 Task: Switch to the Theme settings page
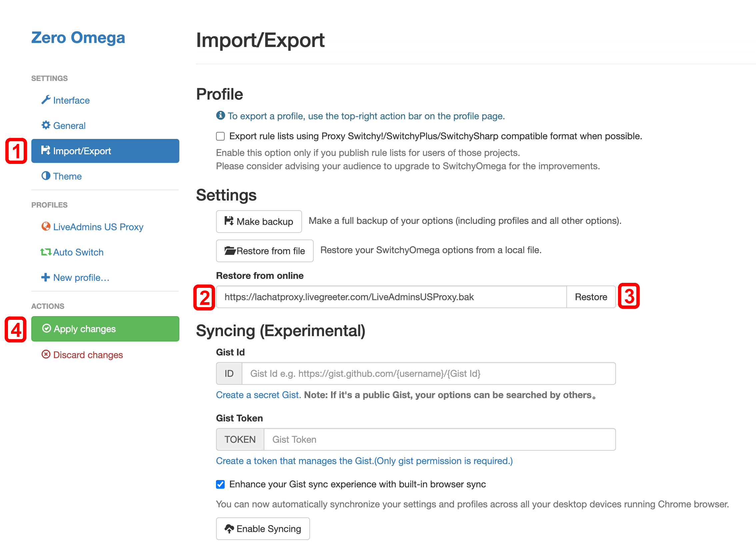(67, 176)
